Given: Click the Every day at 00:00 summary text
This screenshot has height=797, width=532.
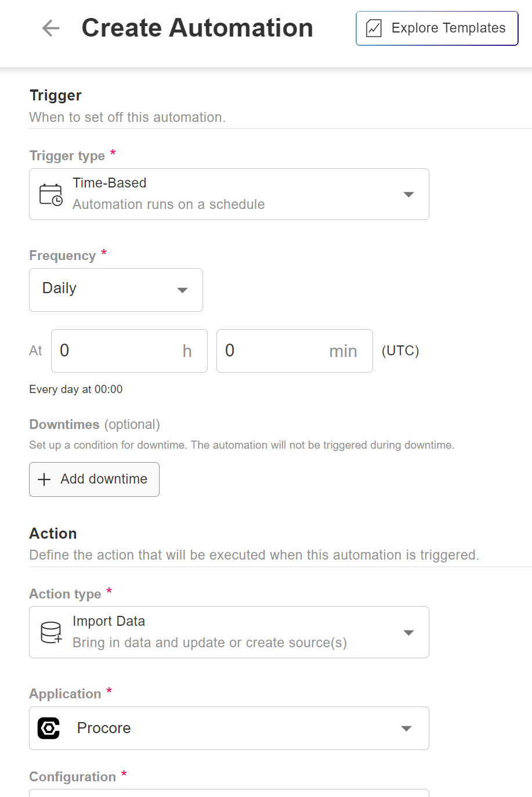Looking at the screenshot, I should pyautogui.click(x=76, y=389).
